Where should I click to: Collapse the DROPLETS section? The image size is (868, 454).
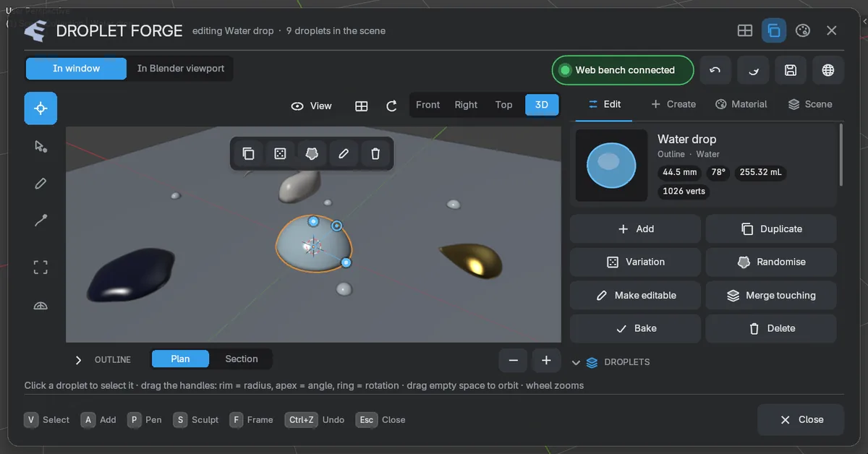(x=576, y=362)
